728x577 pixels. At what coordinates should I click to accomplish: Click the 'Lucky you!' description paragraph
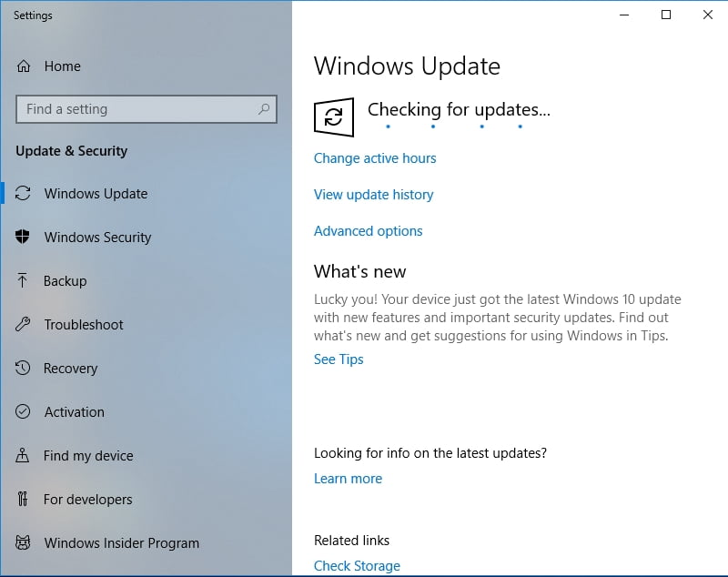pyautogui.click(x=497, y=318)
